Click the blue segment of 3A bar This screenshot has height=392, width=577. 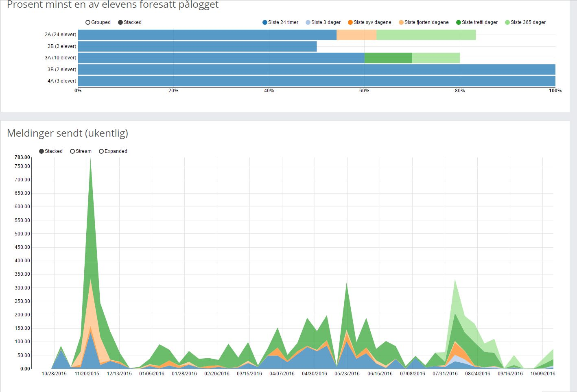click(x=221, y=58)
